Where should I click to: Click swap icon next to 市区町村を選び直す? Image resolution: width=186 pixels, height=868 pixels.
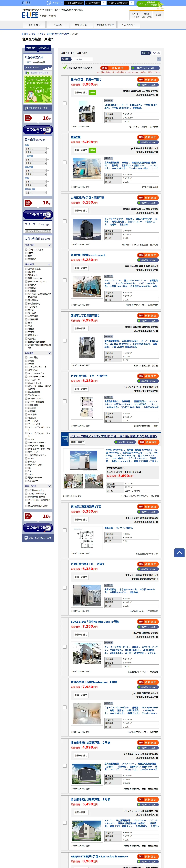[x=26, y=108]
